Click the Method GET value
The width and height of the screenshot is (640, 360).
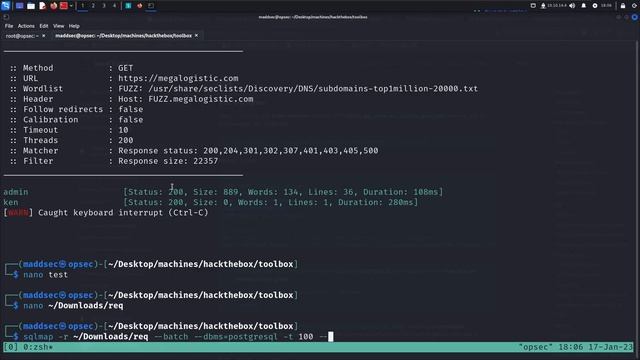tap(126, 68)
